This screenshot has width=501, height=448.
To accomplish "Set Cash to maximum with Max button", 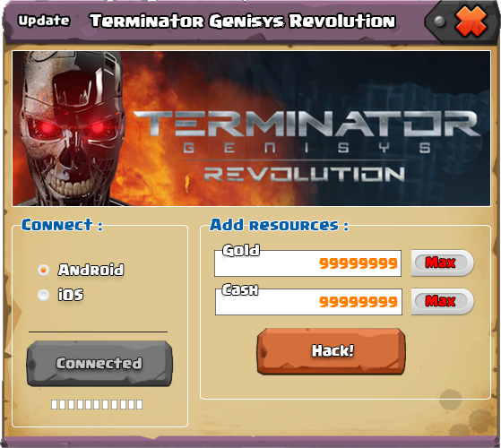I will pyautogui.click(x=443, y=301).
